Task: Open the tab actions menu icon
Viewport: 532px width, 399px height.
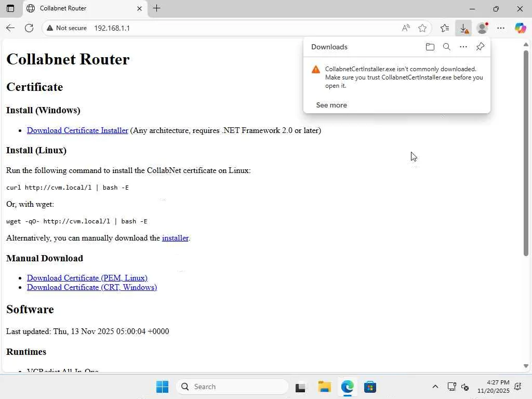Action: coord(10,8)
